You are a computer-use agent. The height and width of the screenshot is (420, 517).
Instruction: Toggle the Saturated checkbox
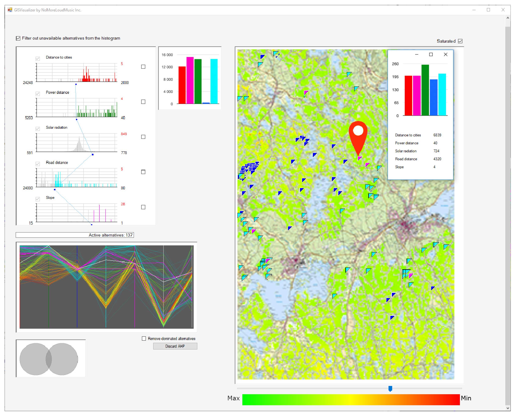pyautogui.click(x=460, y=41)
